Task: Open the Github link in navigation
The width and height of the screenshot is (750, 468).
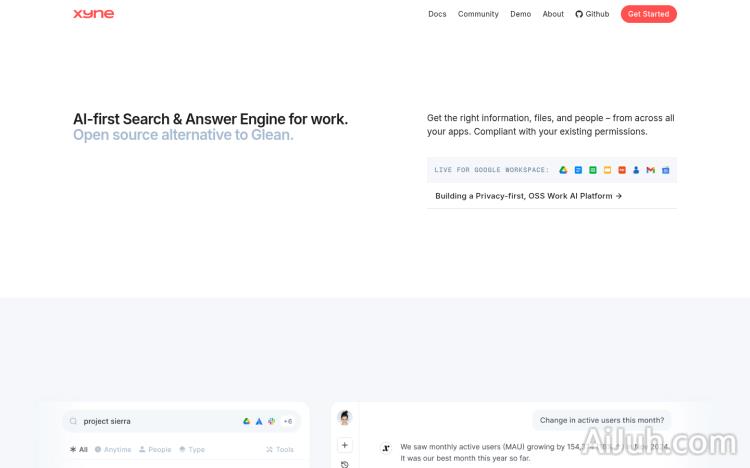Action: click(592, 14)
